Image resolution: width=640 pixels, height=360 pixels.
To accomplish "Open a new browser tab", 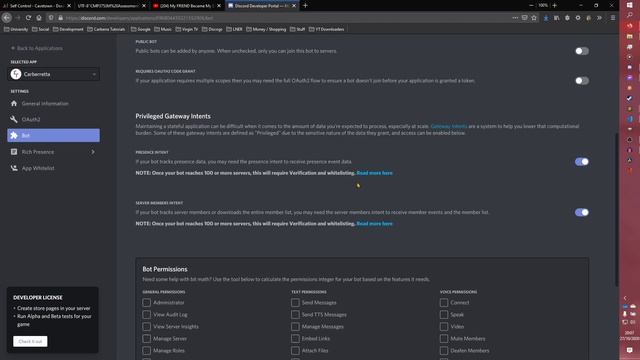I will [305, 6].
